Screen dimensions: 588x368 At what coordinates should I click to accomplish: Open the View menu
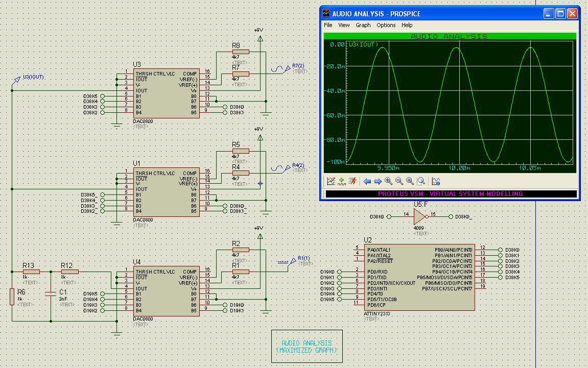(x=344, y=25)
